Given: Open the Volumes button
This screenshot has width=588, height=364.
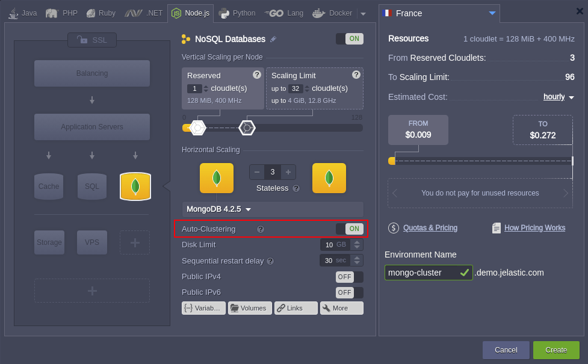Looking at the screenshot, I should click(250, 308).
